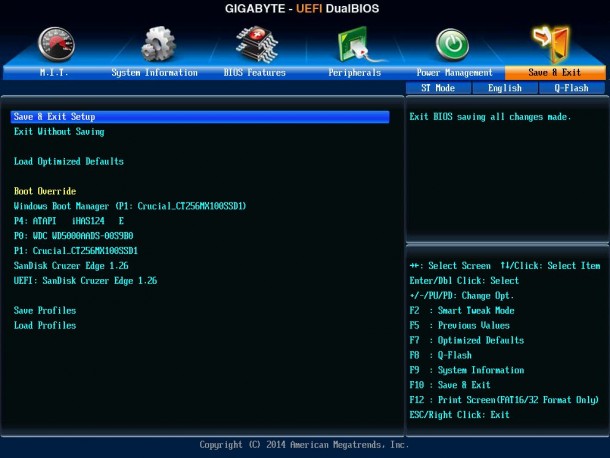The height and width of the screenshot is (458, 610).
Task: Boot from UEFI: SanDisk Cruzer Edge 1.26
Action: pyautogui.click(x=85, y=281)
